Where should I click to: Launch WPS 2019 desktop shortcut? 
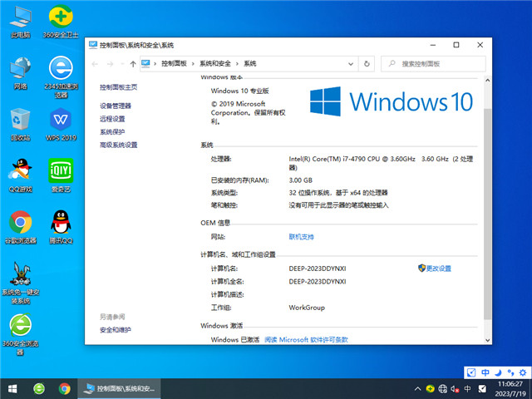click(61, 125)
